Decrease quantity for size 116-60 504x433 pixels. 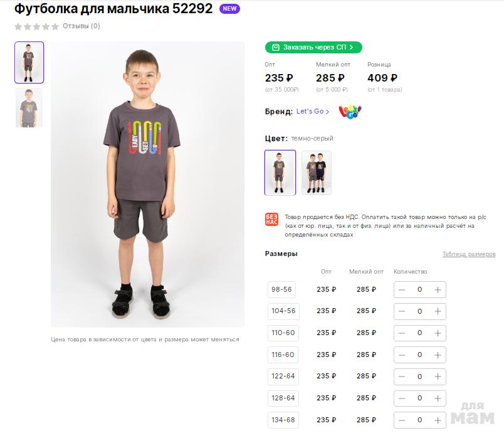click(402, 355)
